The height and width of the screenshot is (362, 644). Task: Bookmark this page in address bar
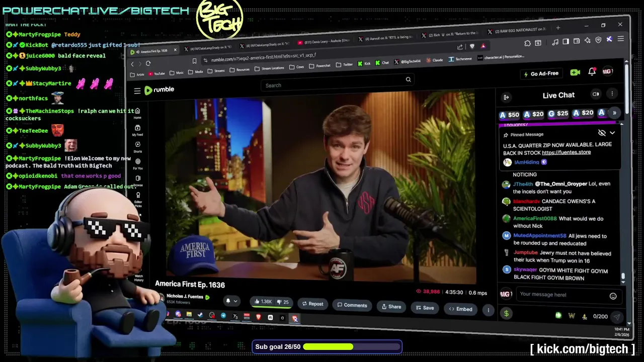194,61
